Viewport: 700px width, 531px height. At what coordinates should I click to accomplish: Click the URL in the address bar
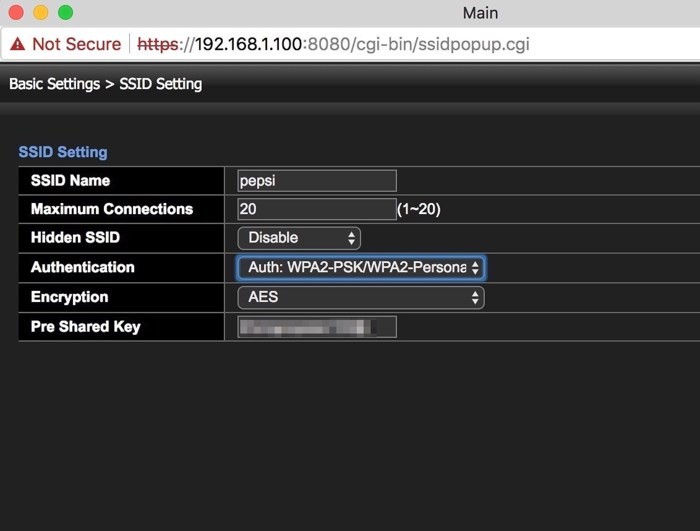[x=333, y=44]
